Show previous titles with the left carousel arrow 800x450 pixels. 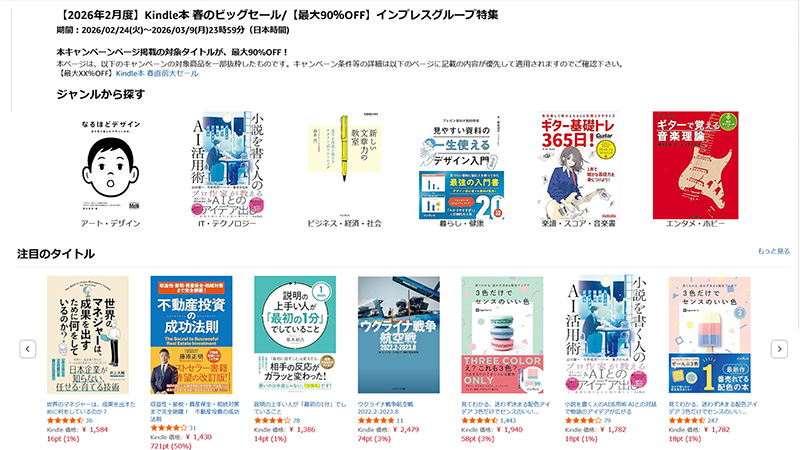[x=28, y=349]
